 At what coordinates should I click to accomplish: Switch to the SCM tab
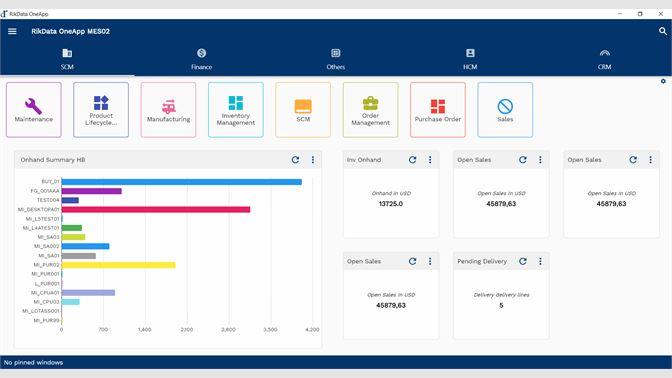click(67, 59)
